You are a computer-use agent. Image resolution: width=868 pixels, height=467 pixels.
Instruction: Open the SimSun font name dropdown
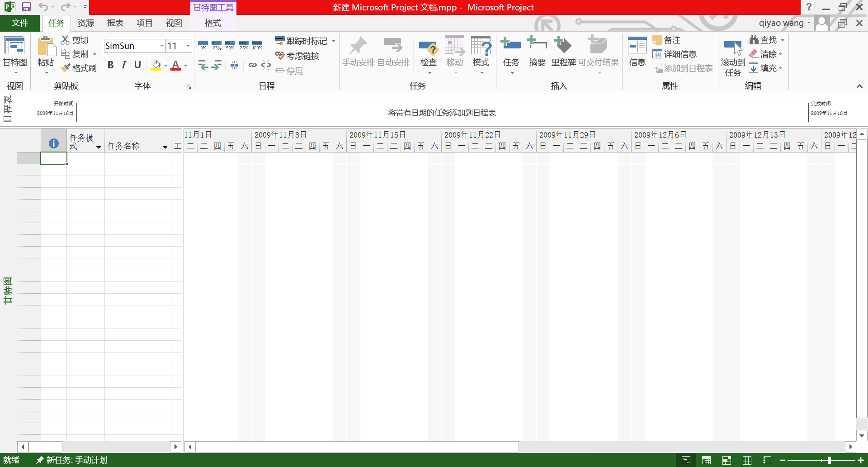coord(162,46)
